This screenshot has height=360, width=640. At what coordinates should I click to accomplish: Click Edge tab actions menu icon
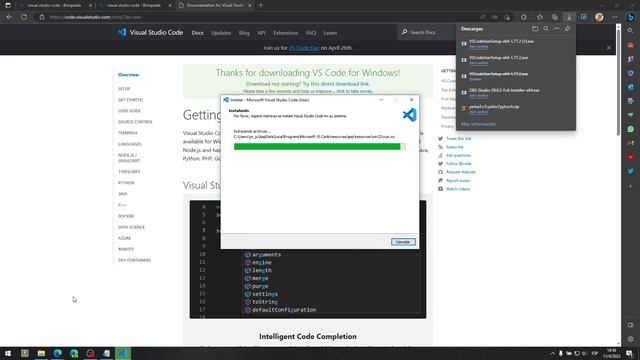8,5
